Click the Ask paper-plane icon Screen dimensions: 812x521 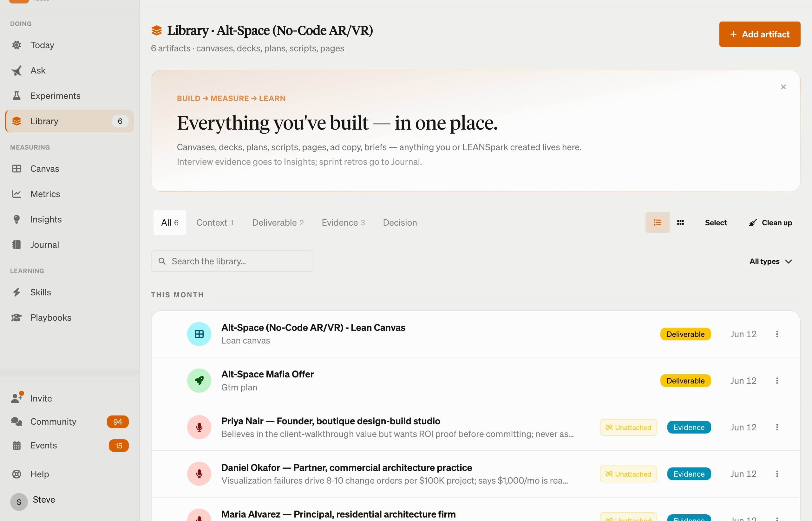pyautogui.click(x=16, y=70)
